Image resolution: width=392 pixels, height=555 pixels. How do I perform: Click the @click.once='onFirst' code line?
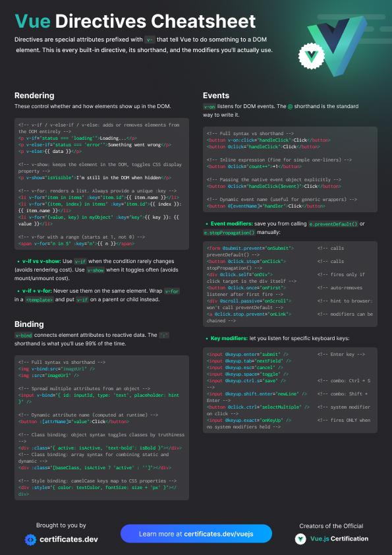coord(246,288)
